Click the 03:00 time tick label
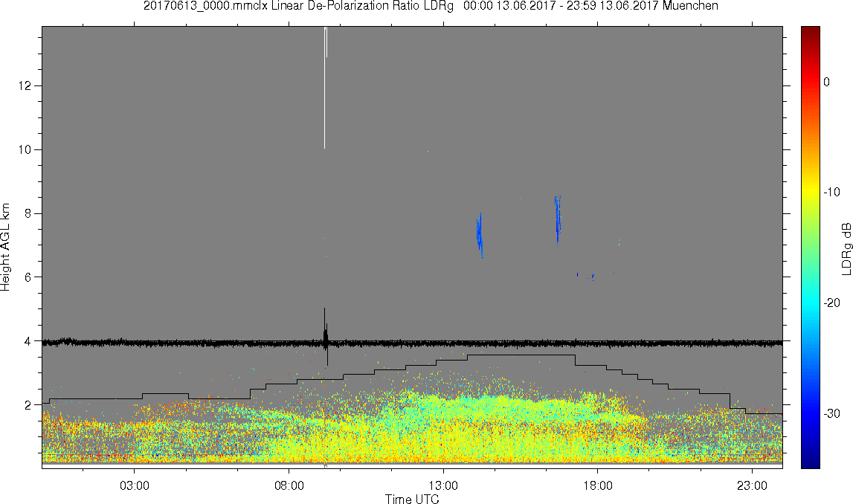Image resolution: width=853 pixels, height=504 pixels. point(135,485)
